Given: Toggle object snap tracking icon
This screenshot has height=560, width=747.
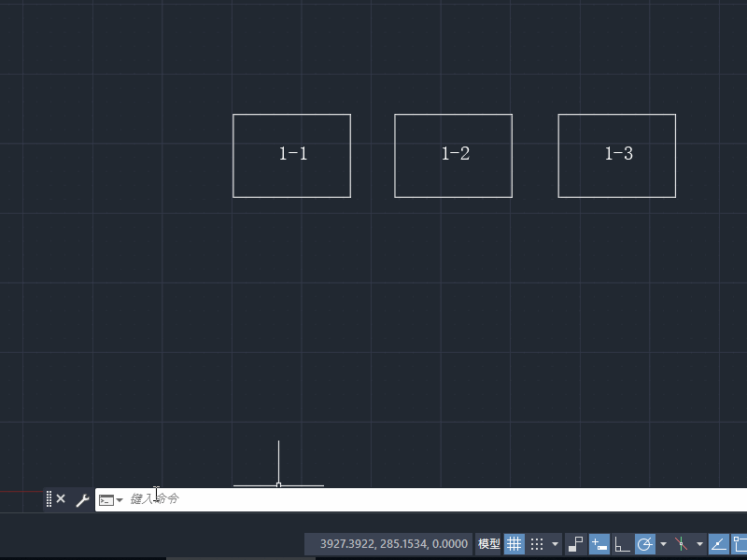Looking at the screenshot, I should click(x=719, y=544).
